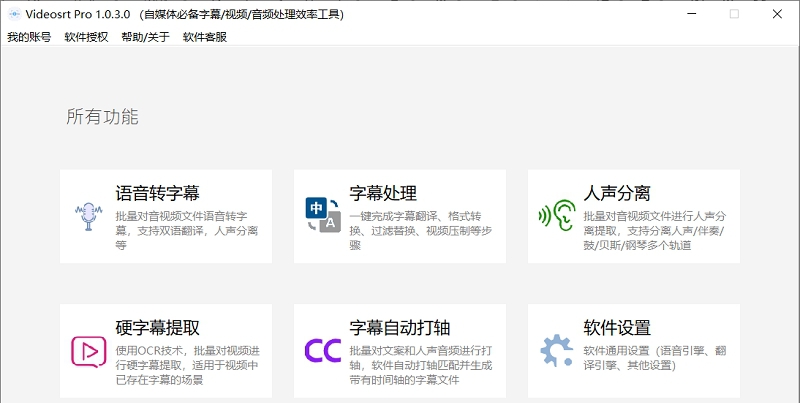800x403 pixels.
Task: Click the purple CC icon for 字幕自动打轴
Action: coord(323,351)
